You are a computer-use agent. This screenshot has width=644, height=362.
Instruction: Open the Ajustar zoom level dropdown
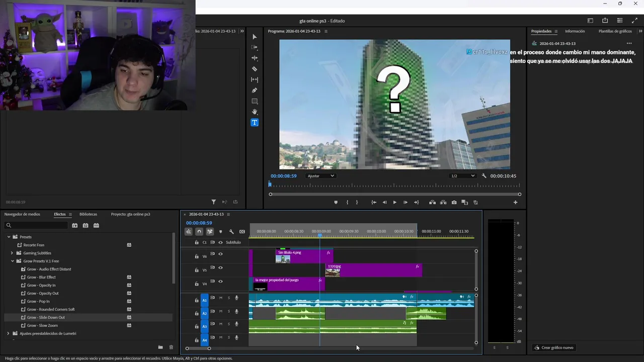(321, 176)
